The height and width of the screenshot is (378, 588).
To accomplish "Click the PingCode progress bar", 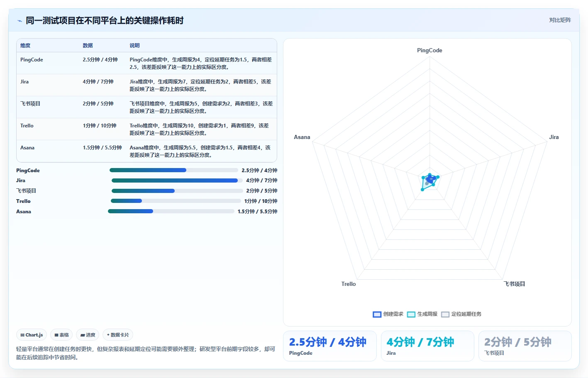I will pyautogui.click(x=174, y=170).
